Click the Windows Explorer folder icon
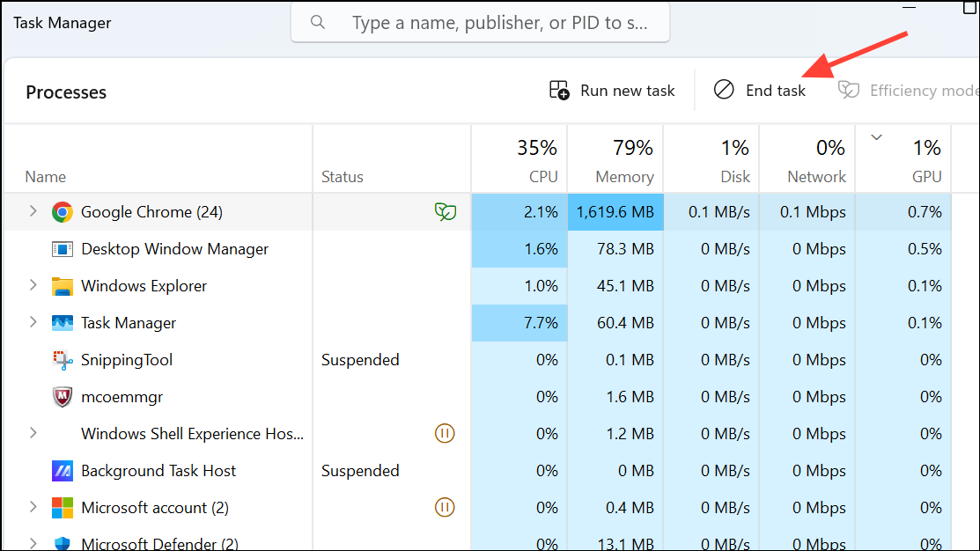 point(62,286)
